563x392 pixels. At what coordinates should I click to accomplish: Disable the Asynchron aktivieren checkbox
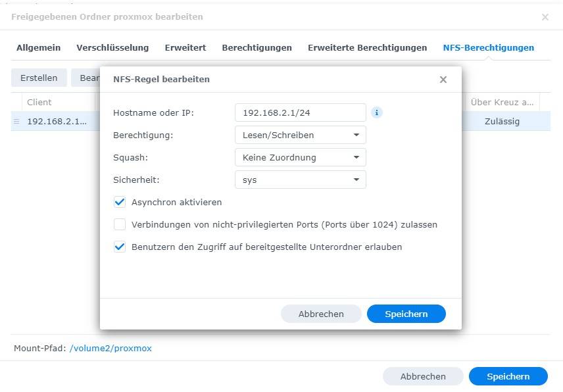click(x=120, y=202)
